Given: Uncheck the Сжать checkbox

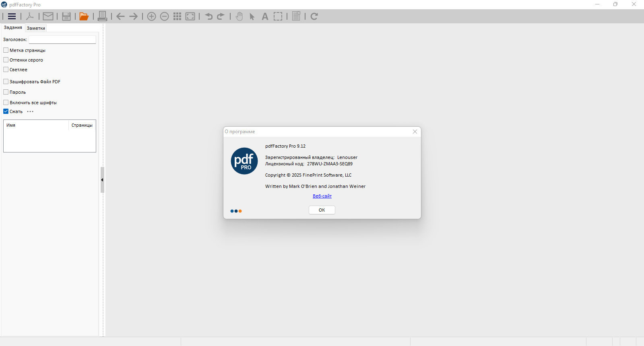Looking at the screenshot, I should coord(6,111).
